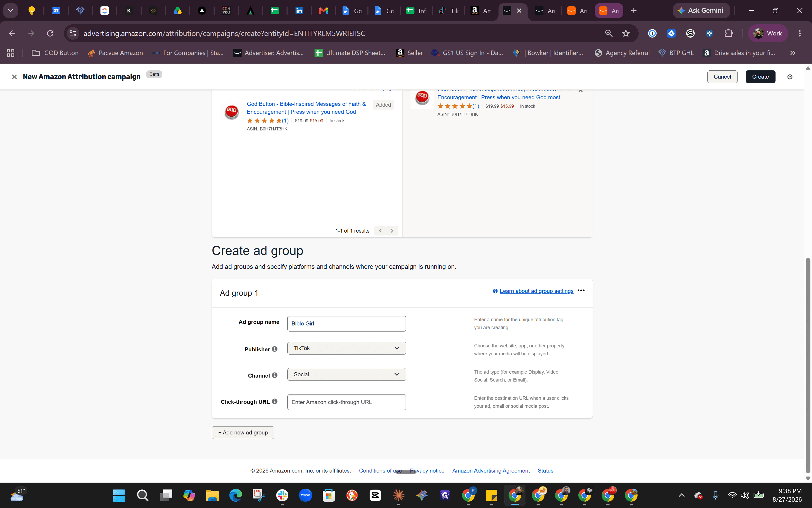
Task: Reload the current page
Action: pos(50,33)
